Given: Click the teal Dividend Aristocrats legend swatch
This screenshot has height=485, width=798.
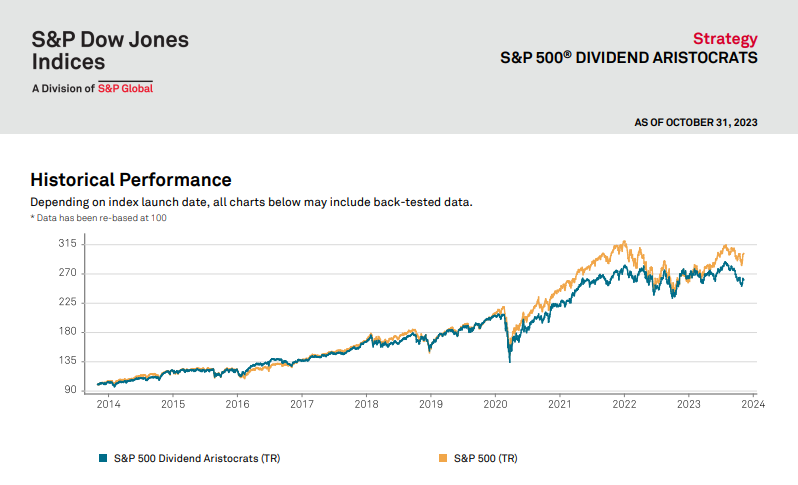Looking at the screenshot, I should click(103, 458).
